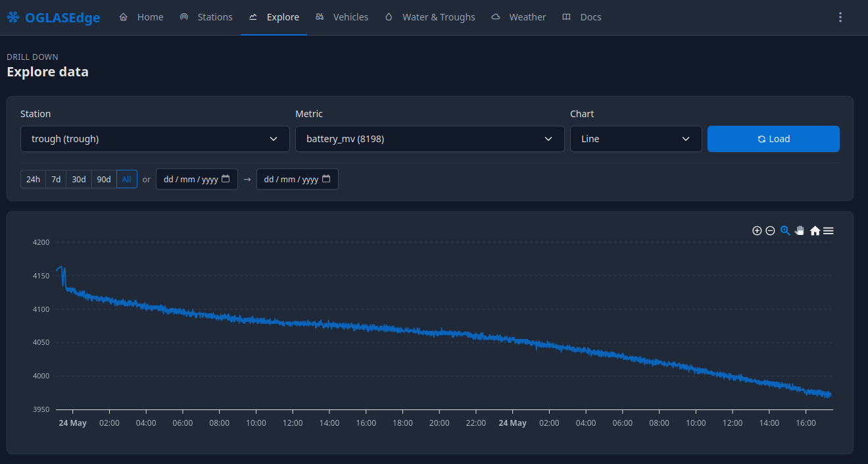Screen dimensions: 868x464
Task: Select the 7d time range
Action: [x=56, y=179]
